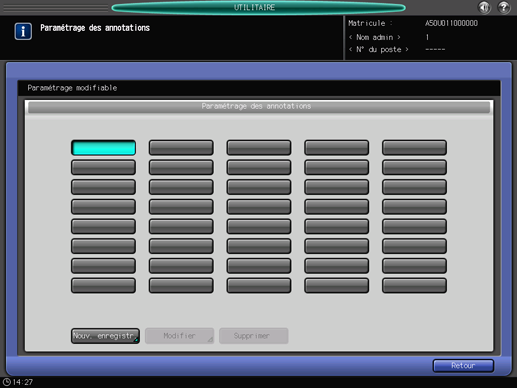Select the highlighted cyan annotation slot
This screenshot has width=517, height=388.
pos(103,148)
